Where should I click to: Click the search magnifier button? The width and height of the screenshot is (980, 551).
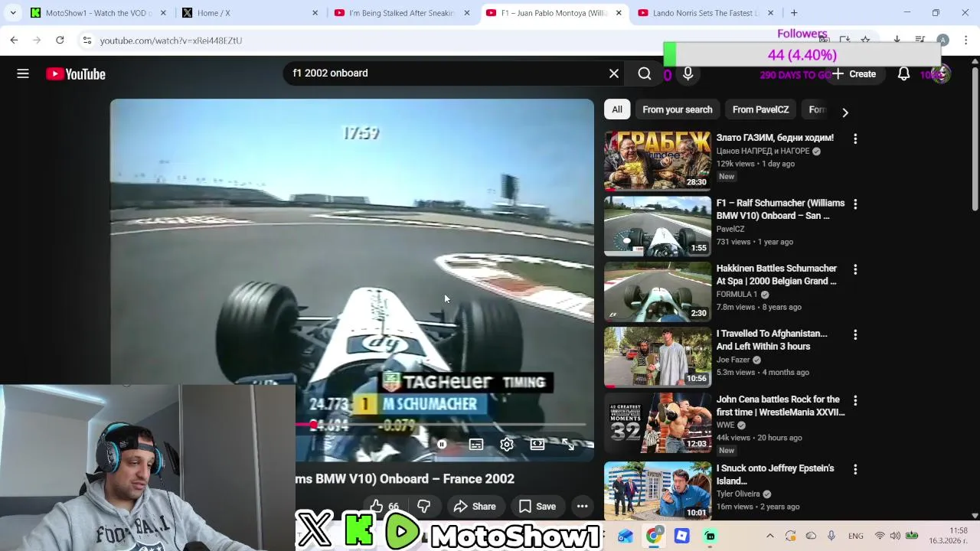pyautogui.click(x=645, y=73)
